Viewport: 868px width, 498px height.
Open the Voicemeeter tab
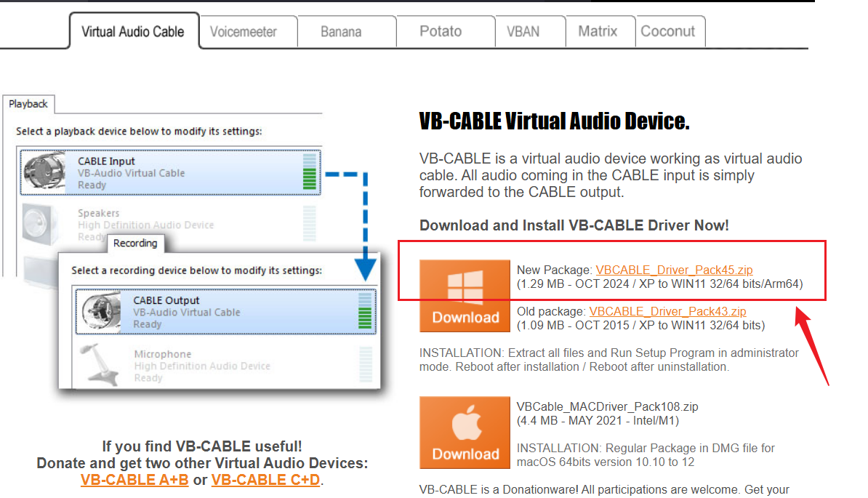click(x=244, y=32)
